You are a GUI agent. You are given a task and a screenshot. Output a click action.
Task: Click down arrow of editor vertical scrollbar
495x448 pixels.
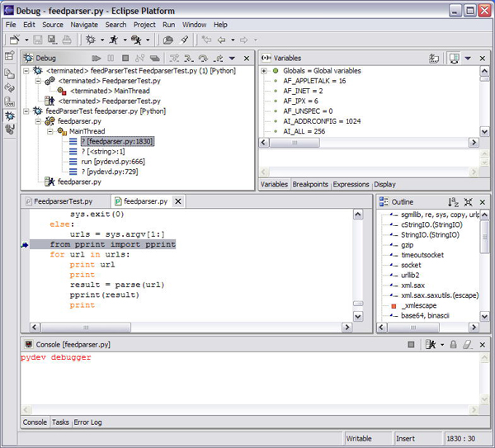tap(358, 316)
